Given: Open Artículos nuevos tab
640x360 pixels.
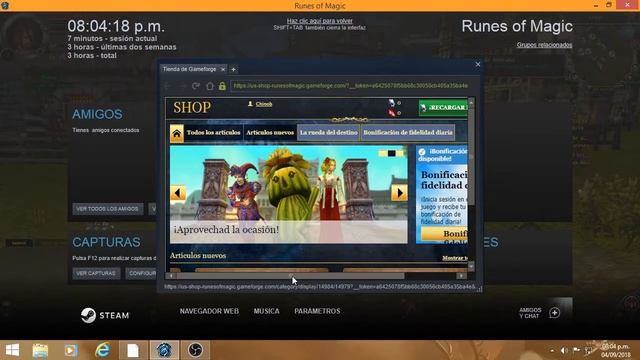Looking at the screenshot, I should point(270,133).
